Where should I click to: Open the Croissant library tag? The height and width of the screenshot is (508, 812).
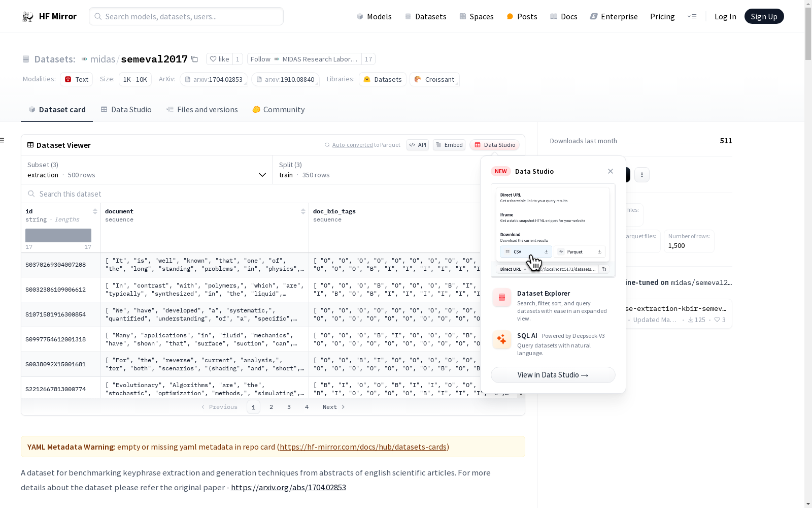click(434, 79)
